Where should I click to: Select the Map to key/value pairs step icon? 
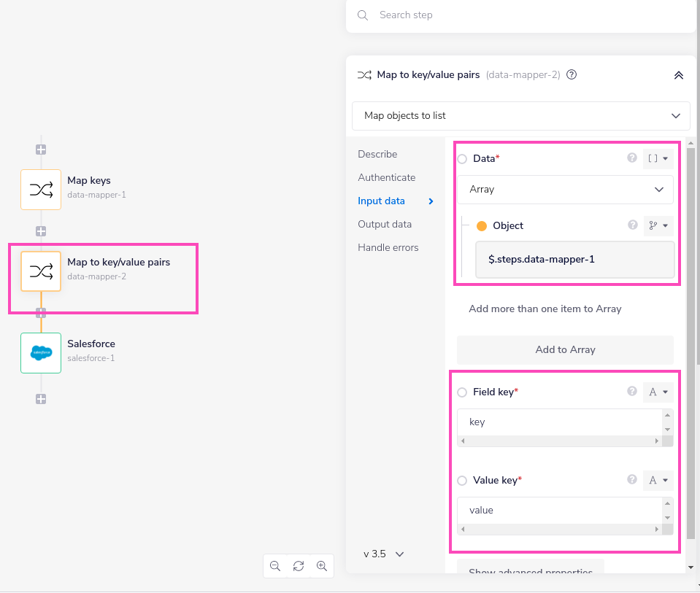41,271
